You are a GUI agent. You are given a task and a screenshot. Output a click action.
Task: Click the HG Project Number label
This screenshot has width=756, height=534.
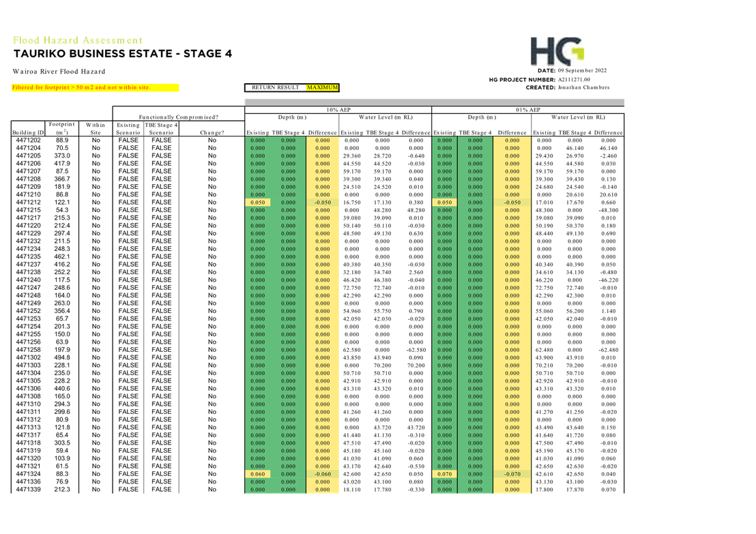[522, 79]
